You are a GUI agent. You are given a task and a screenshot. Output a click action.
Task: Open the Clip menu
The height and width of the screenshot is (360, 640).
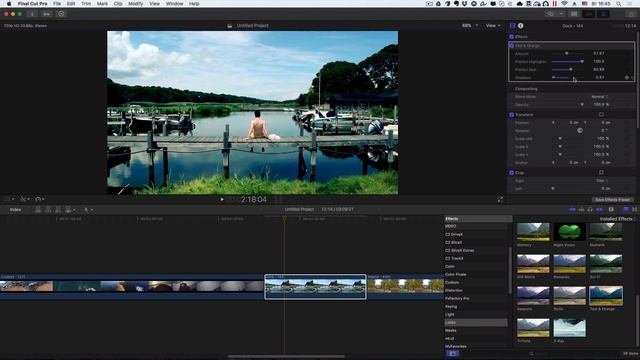pos(118,4)
